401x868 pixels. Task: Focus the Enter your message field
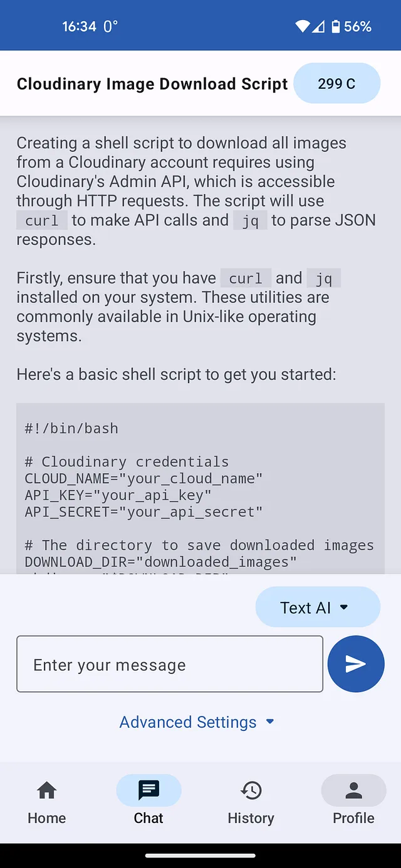(x=170, y=664)
